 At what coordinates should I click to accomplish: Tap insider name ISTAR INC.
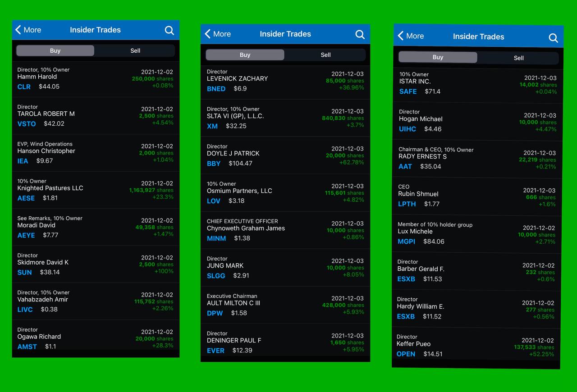(415, 82)
